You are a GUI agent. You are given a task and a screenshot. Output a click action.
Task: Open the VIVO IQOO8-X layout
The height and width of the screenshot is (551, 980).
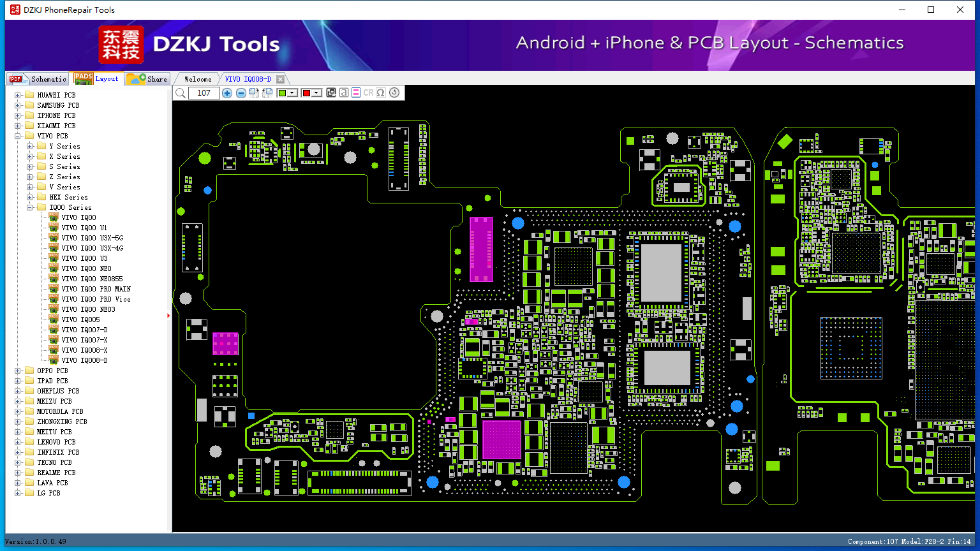click(84, 350)
